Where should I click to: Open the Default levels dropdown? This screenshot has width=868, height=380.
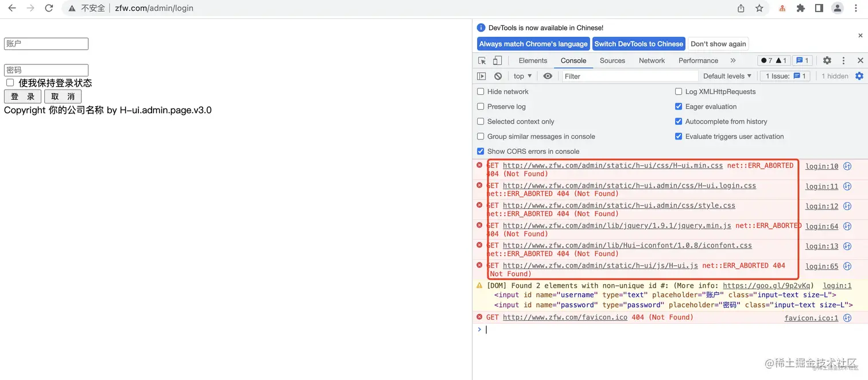pos(727,76)
